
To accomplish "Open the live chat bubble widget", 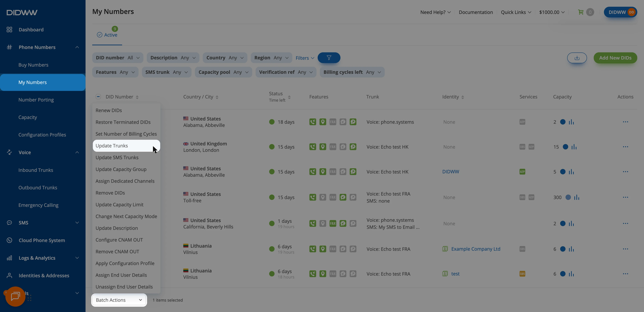I will (15, 297).
